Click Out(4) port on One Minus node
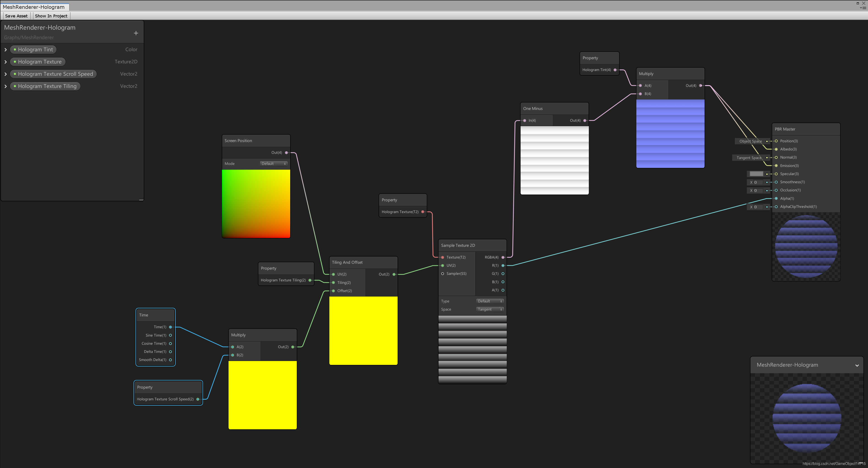This screenshot has height=468, width=868. (x=585, y=120)
